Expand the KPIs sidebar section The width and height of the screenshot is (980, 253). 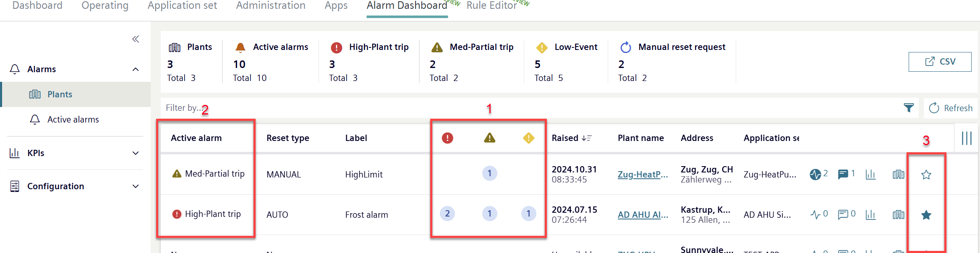136,153
